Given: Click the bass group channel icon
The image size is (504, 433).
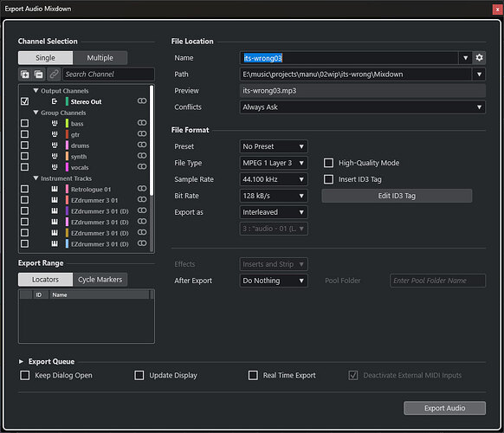Looking at the screenshot, I should pos(55,123).
